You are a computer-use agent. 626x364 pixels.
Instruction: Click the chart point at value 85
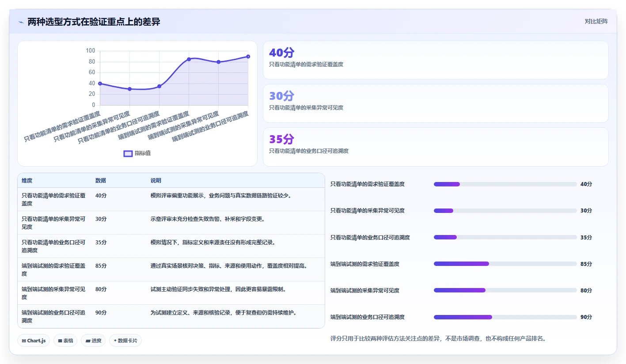pos(189,59)
